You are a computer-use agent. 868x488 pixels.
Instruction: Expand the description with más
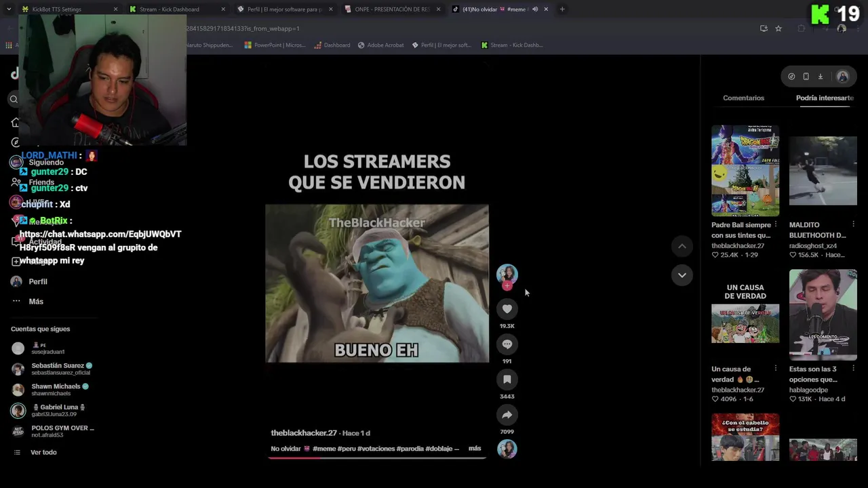[475, 449]
